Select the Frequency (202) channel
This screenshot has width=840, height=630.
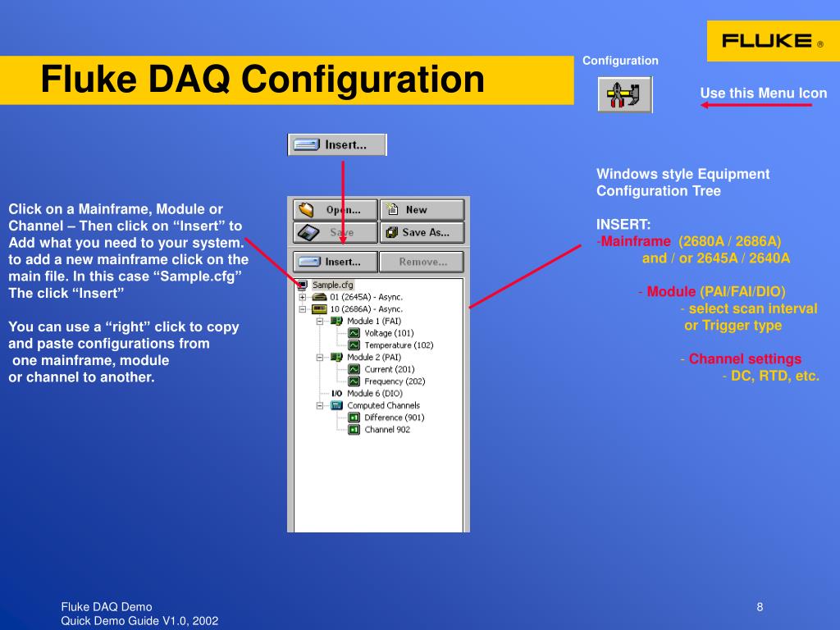(395, 381)
